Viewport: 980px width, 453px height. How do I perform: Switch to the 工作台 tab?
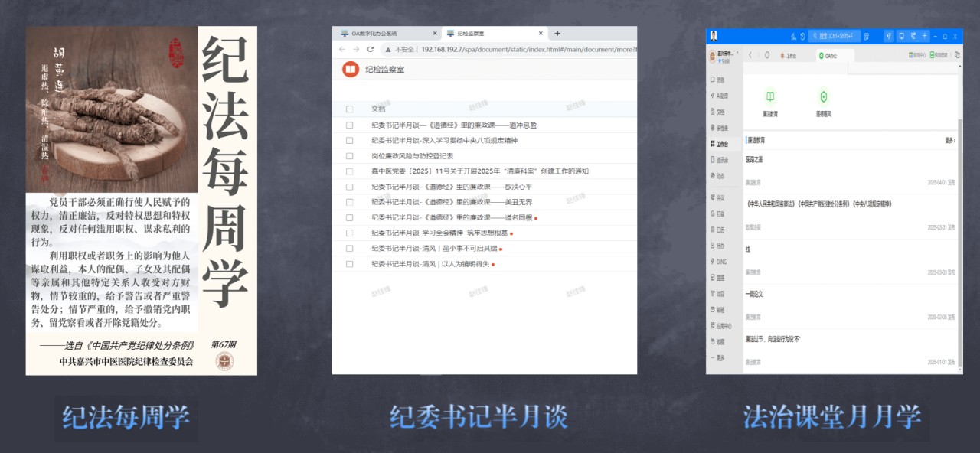pos(787,56)
